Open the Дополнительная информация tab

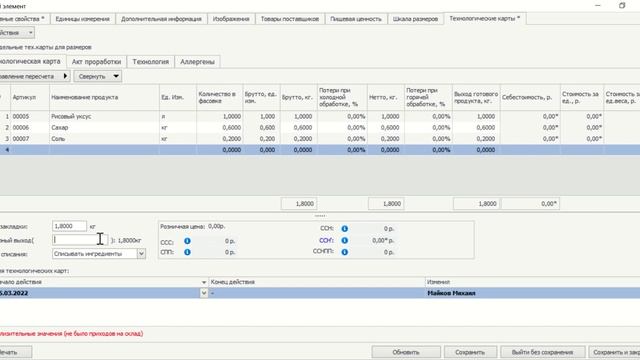pos(161,19)
